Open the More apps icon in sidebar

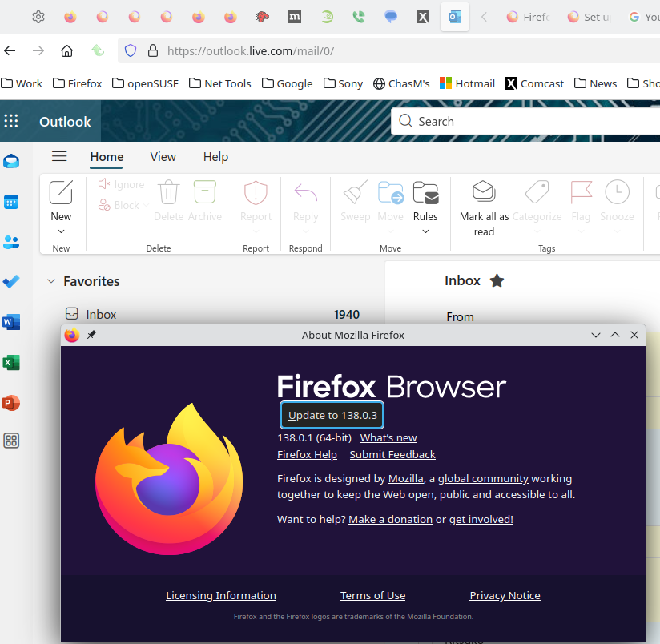coord(11,441)
